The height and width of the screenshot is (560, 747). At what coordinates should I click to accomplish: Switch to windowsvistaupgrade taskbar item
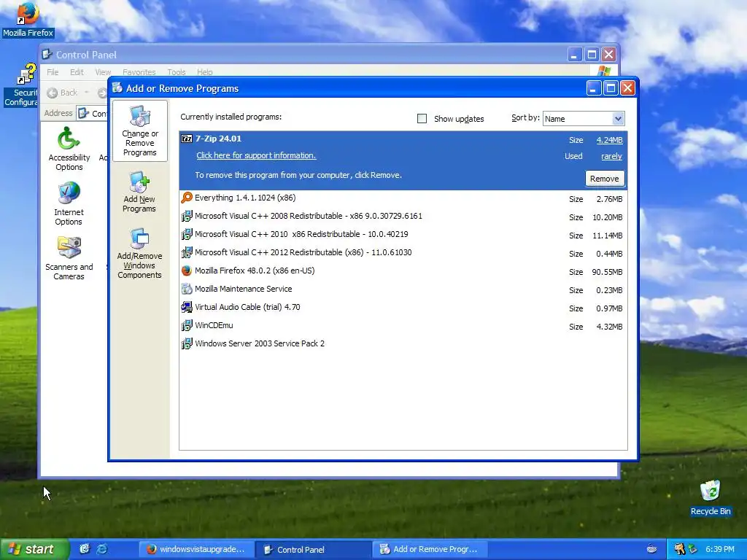tap(196, 549)
